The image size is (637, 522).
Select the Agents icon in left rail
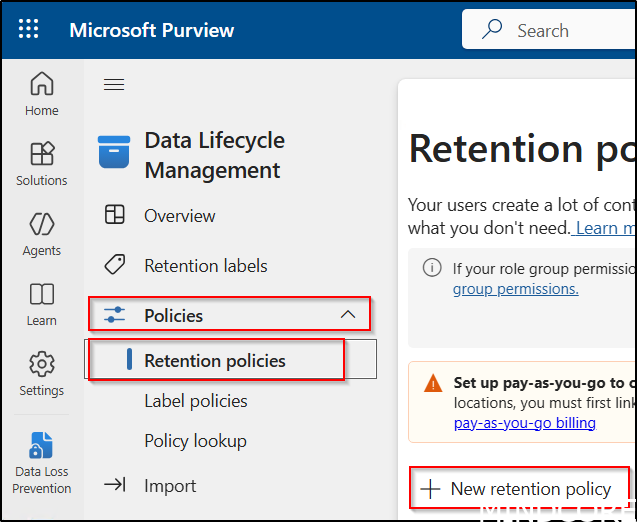(42, 225)
